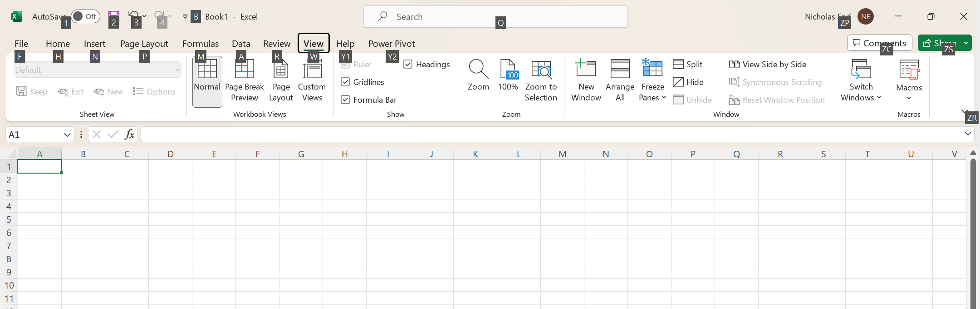Screen dimensions: 980x309
Task: Click the Comments button
Action: coord(879,43)
